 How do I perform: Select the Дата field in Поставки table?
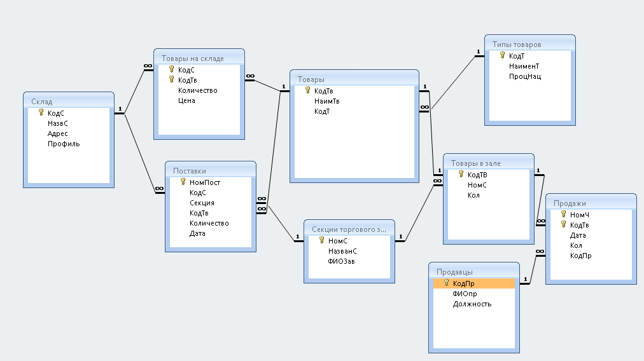click(197, 233)
